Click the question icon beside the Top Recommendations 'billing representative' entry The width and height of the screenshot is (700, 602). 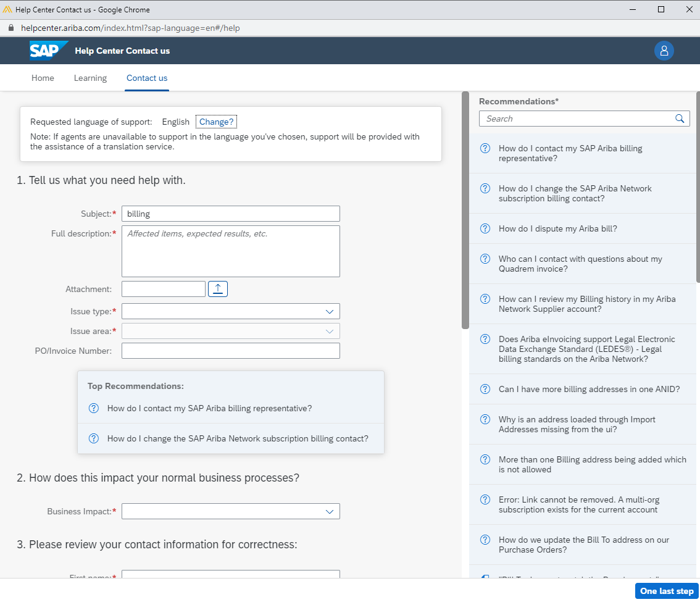click(93, 408)
